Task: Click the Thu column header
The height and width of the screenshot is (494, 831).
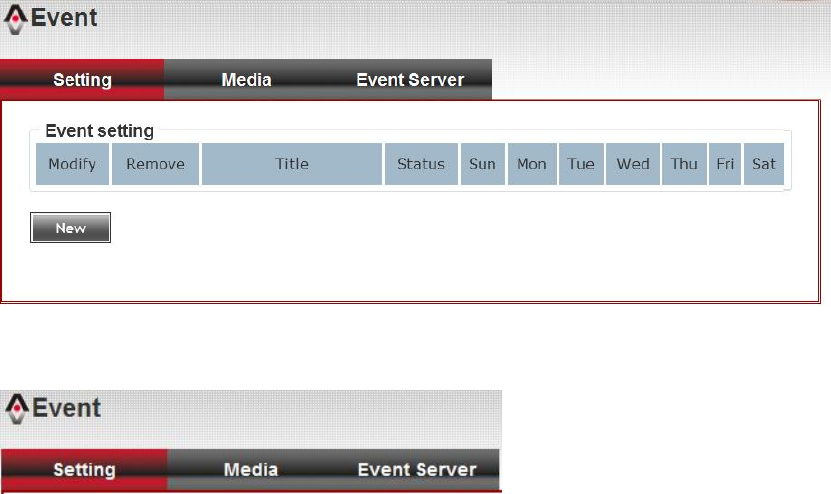Action: pyautogui.click(x=684, y=164)
